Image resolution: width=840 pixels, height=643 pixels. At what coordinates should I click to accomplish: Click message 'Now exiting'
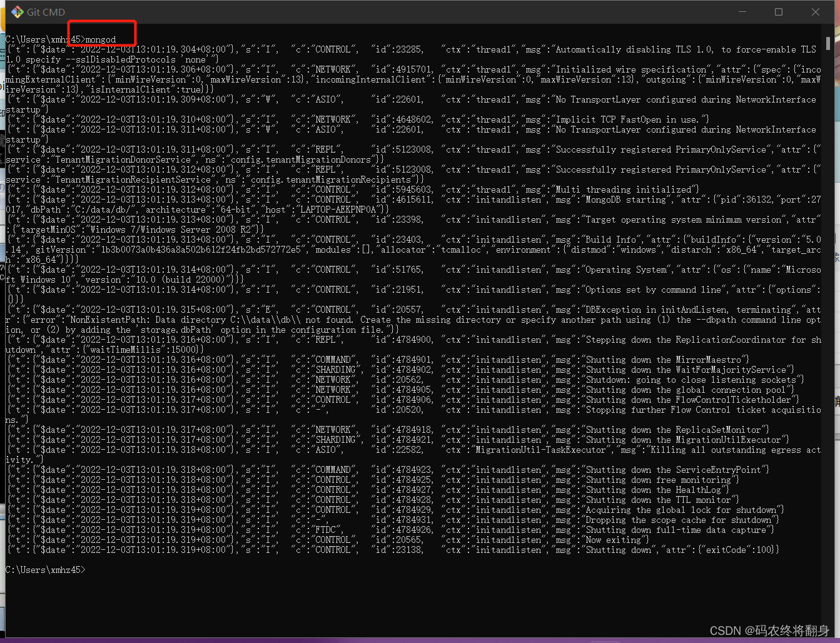click(614, 540)
